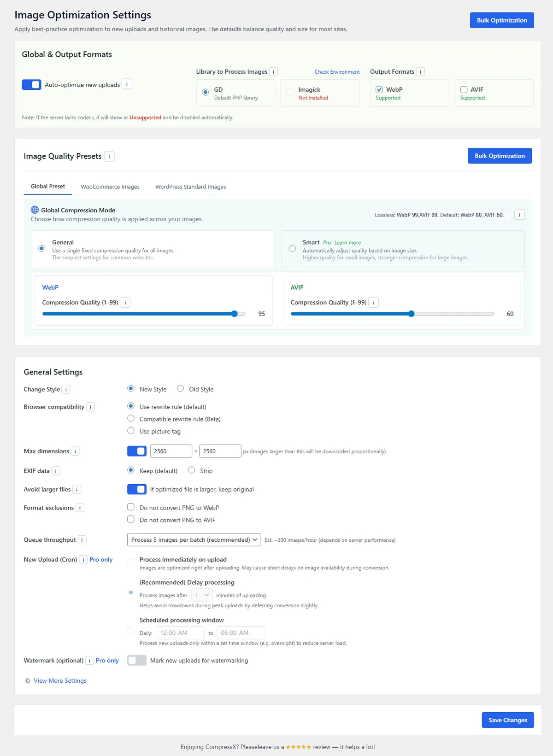Click the gear icon beside View More Settings
The image size is (553, 756).
[28, 680]
